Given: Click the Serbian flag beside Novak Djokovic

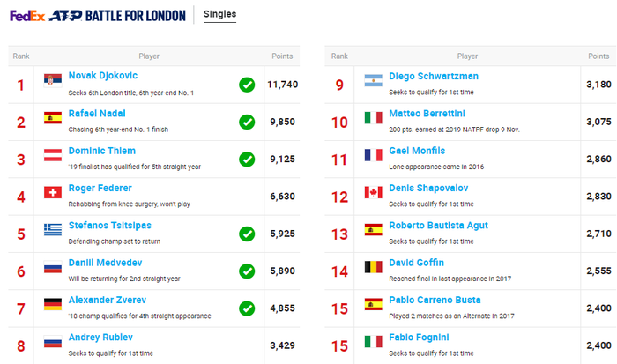Looking at the screenshot, I should [53, 80].
